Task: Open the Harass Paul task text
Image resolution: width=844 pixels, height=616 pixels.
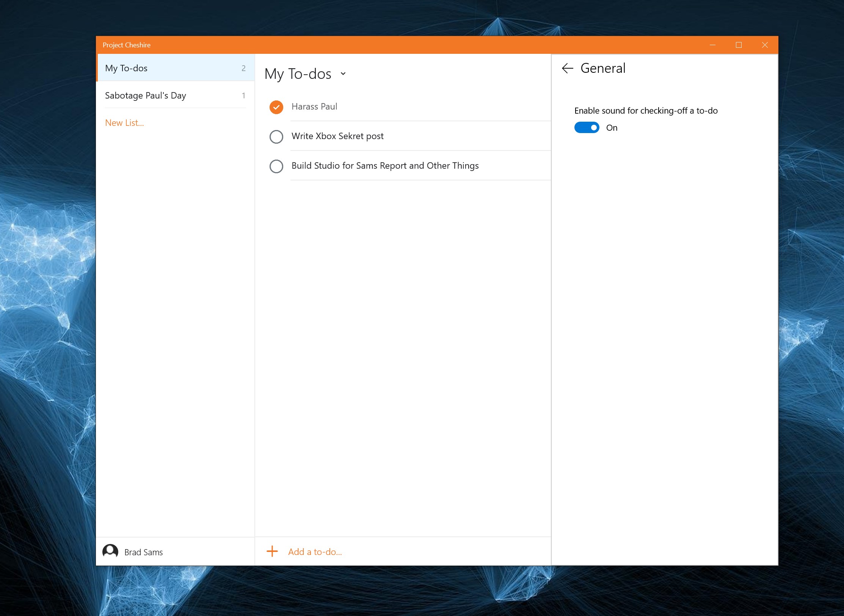Action: [314, 107]
